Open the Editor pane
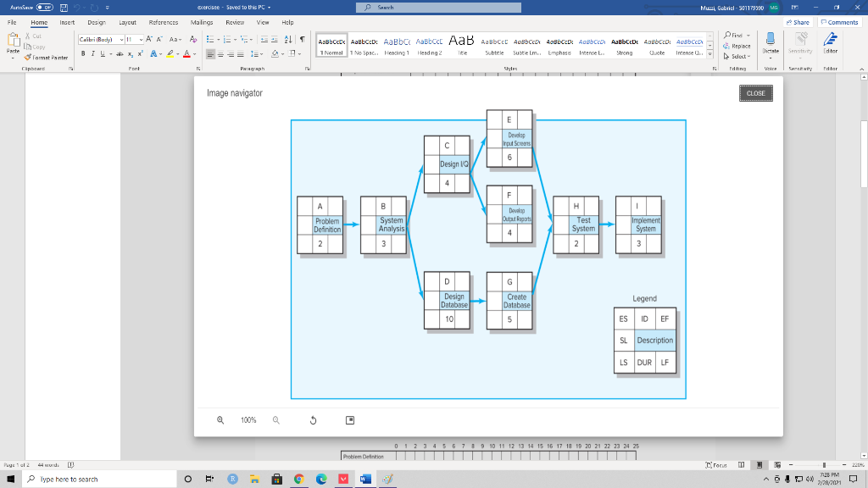The width and height of the screenshot is (868, 488). pos(830,44)
